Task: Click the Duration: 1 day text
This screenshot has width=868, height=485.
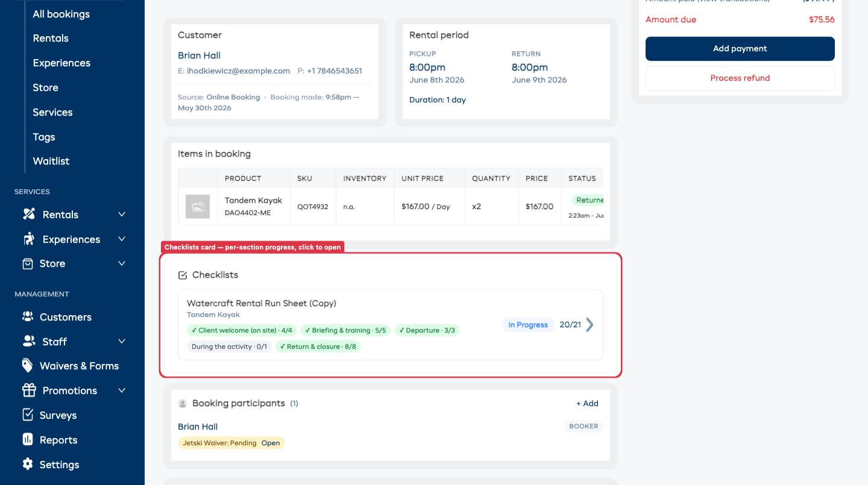Action: (x=438, y=100)
